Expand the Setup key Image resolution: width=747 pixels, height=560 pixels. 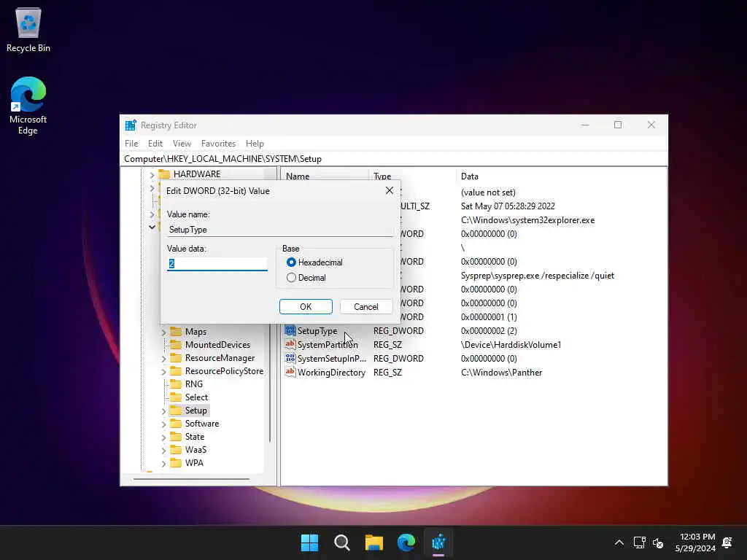pos(164,411)
